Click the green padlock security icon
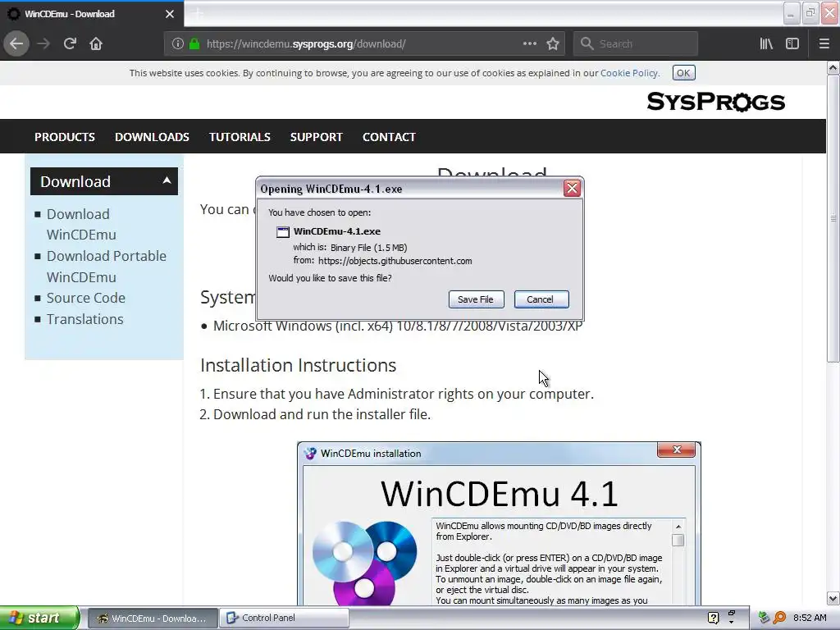Viewport: 840px width, 630px height. pos(194,43)
